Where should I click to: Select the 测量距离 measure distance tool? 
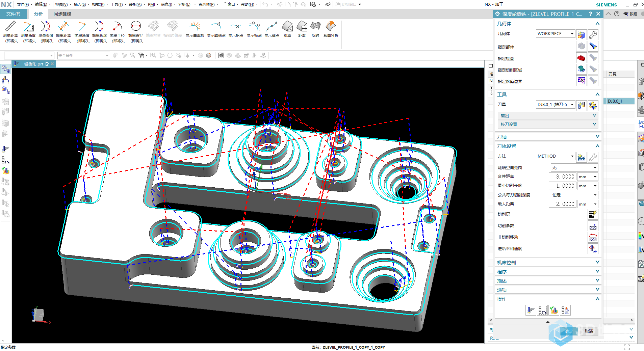click(x=10, y=31)
